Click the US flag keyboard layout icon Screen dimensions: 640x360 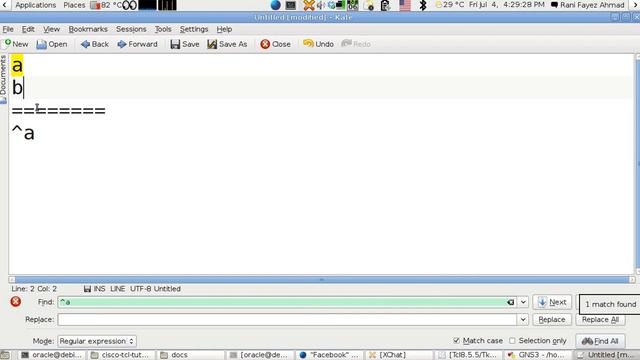(405, 5)
